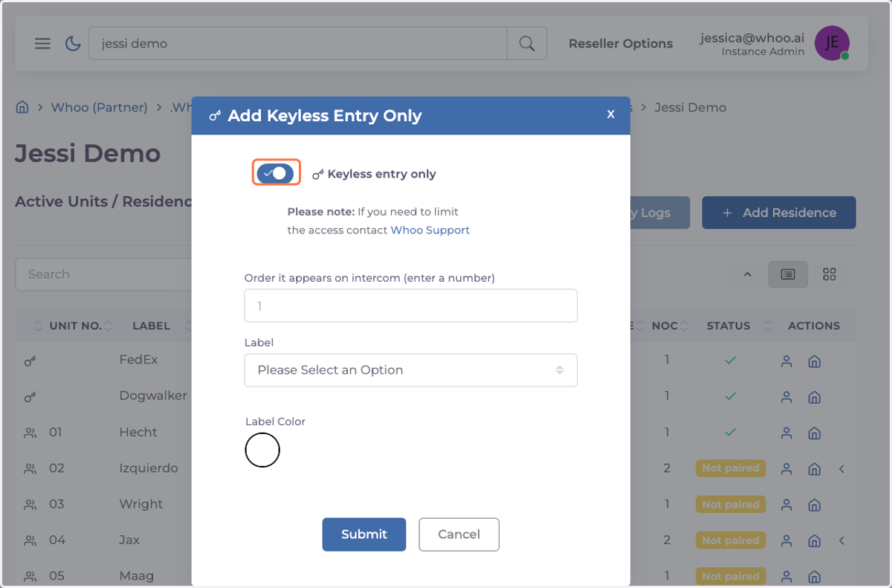The image size is (892, 588).
Task: Click house icon in Izquierdo row
Action: click(814, 468)
